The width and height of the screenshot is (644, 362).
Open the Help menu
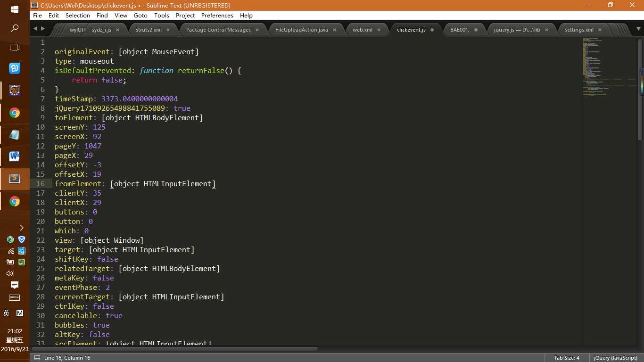click(x=246, y=15)
